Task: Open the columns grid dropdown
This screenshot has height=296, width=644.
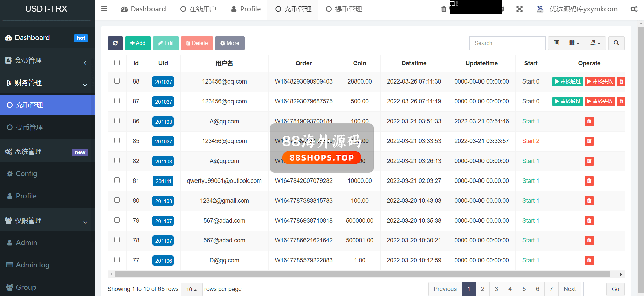Action: [x=574, y=43]
